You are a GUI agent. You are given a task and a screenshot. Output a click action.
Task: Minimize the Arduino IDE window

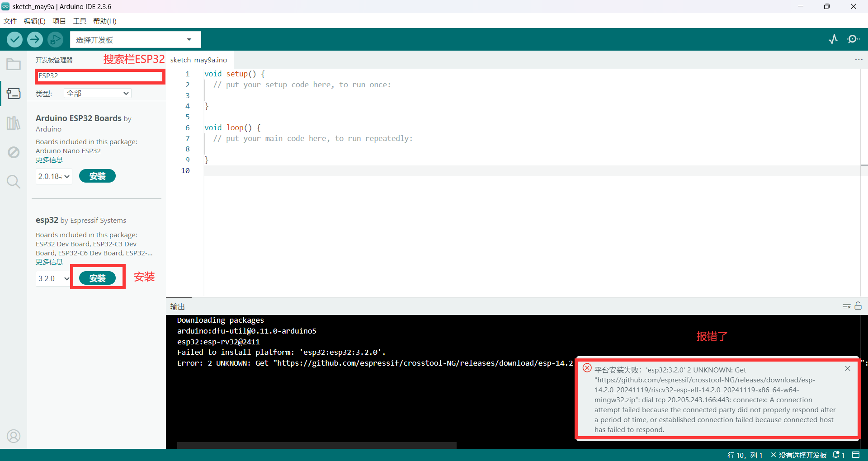pyautogui.click(x=801, y=6)
